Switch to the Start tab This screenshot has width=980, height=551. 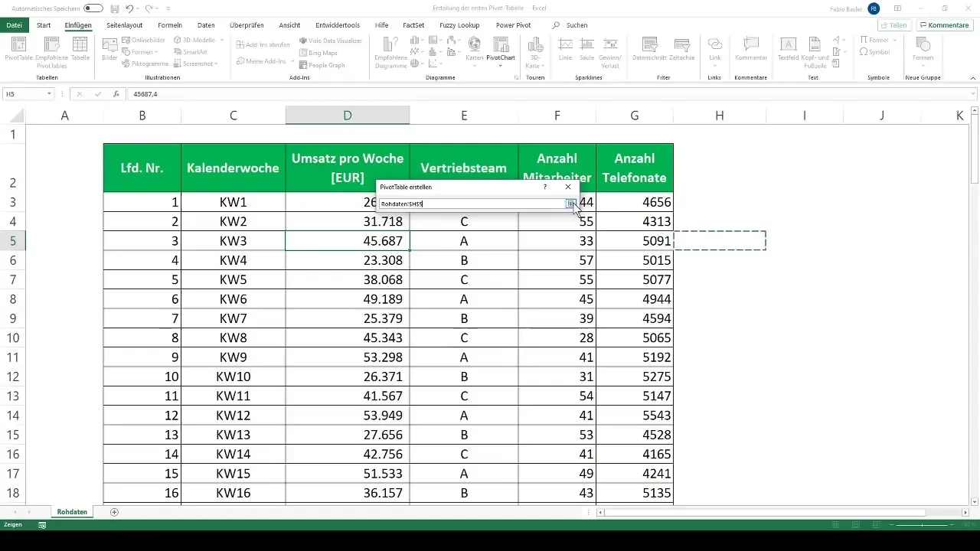click(x=44, y=25)
